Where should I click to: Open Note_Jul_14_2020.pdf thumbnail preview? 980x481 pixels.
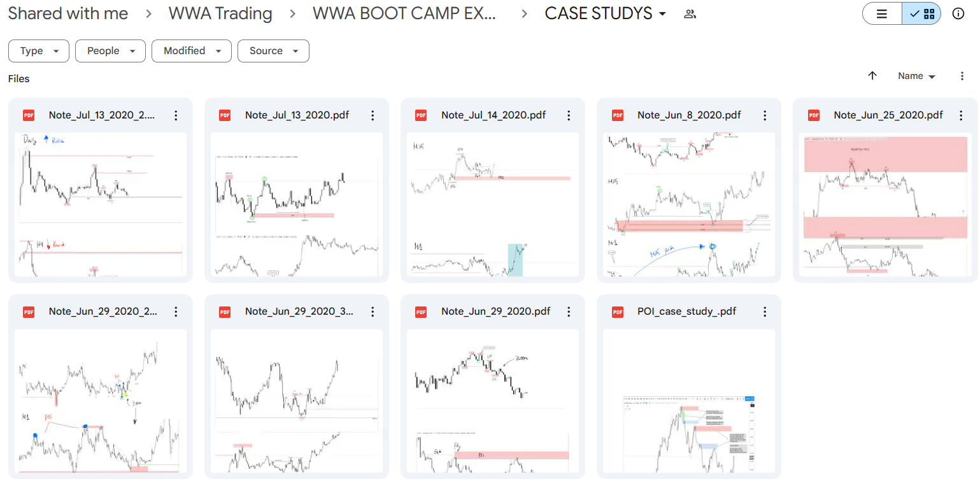pyautogui.click(x=492, y=205)
